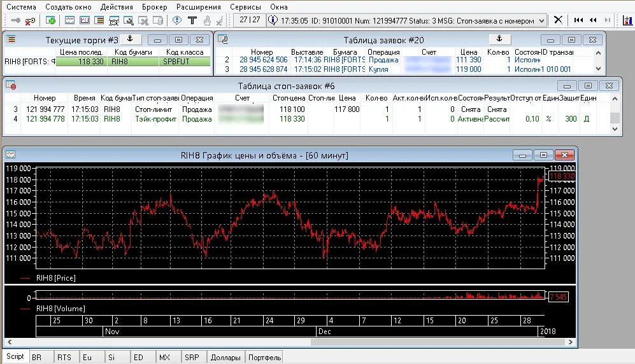Click the bold T text tool icon
The image size is (635, 364).
[192, 20]
